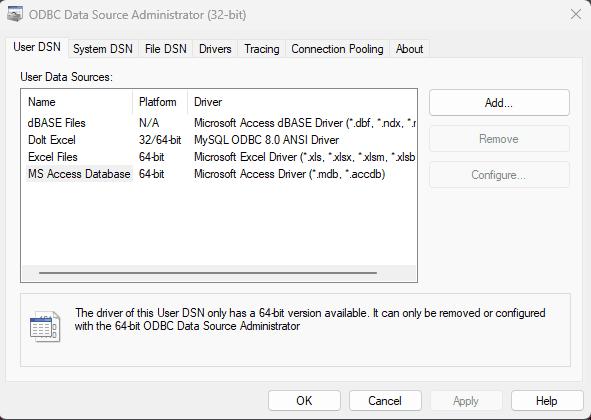Open the File DSN tab
The height and width of the screenshot is (420, 591).
pos(166,49)
